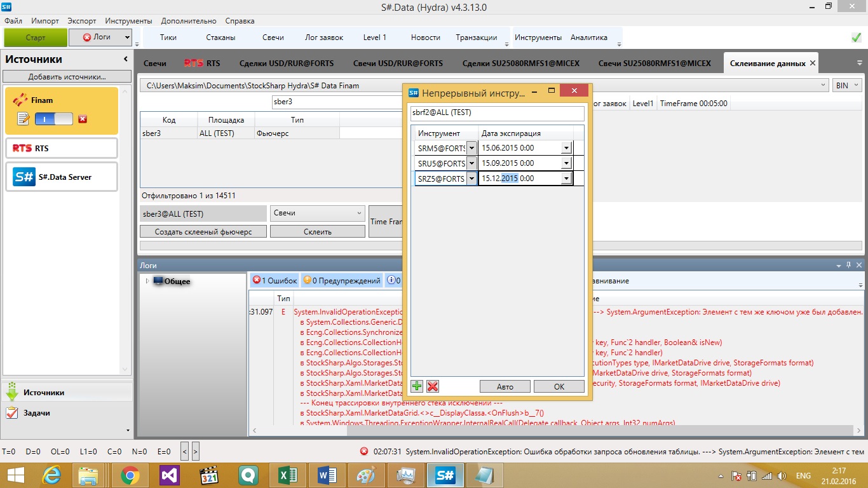Select the sber3 row in table
The width and height of the screenshot is (868, 488).
pyautogui.click(x=271, y=133)
